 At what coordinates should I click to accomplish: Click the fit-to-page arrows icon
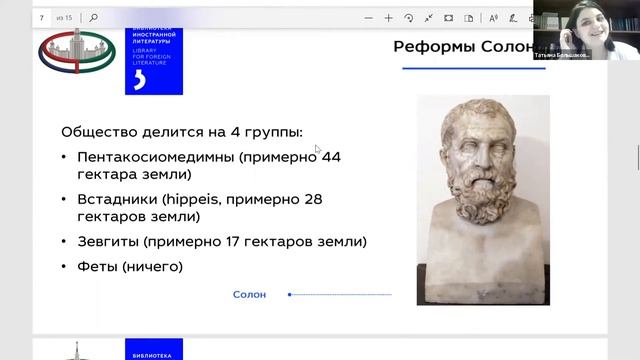pyautogui.click(x=429, y=18)
